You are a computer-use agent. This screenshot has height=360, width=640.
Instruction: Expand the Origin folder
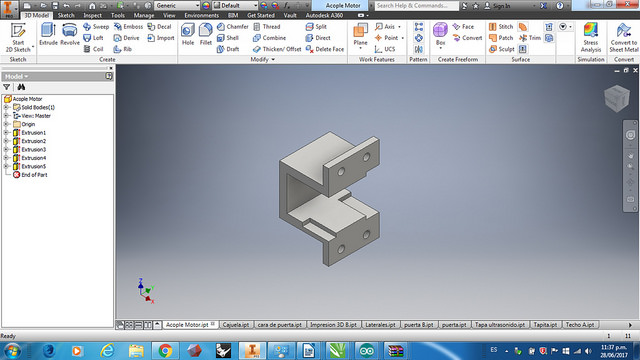(x=6, y=124)
